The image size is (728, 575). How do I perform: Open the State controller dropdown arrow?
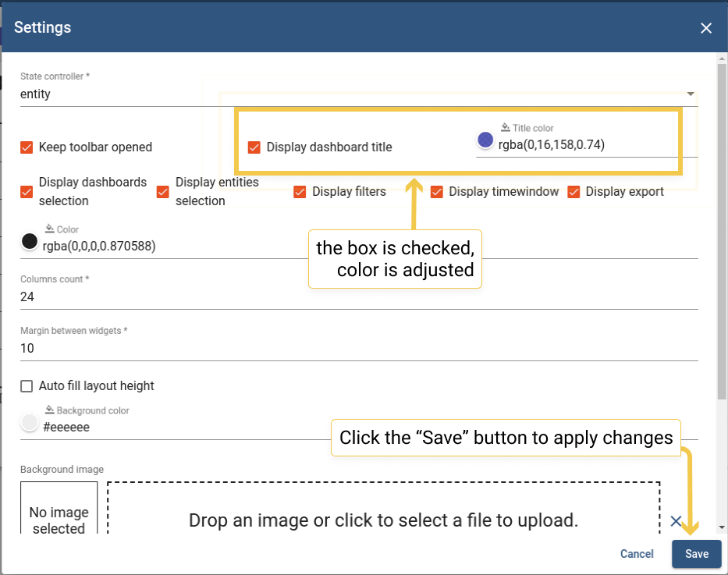point(691,94)
